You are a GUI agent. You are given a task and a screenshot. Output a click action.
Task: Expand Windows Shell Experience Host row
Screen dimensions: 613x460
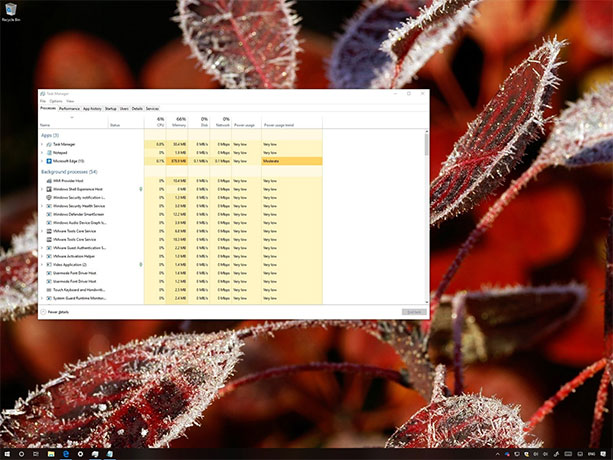[x=42, y=189]
